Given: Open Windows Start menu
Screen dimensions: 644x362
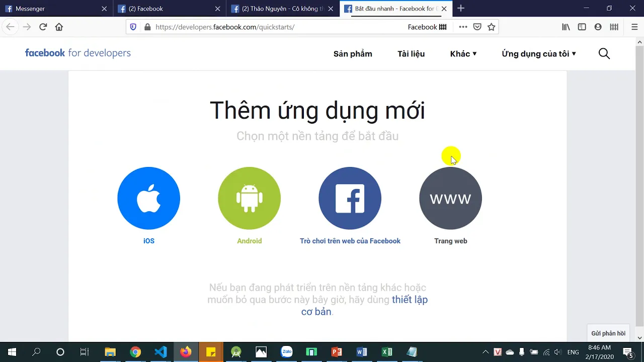Looking at the screenshot, I should 12,352.
